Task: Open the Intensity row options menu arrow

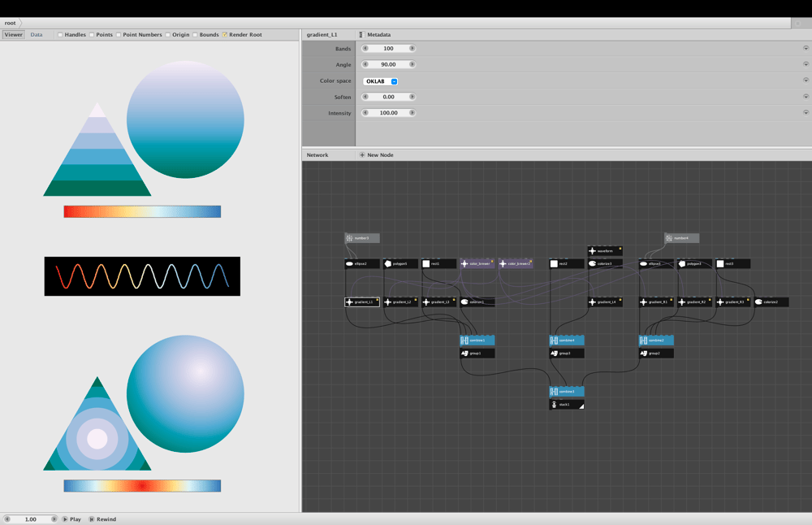Action: tap(806, 112)
